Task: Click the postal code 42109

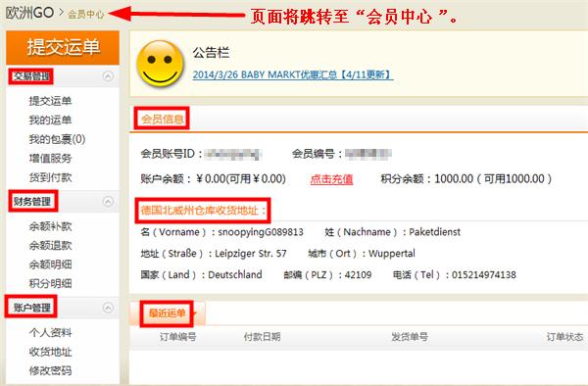Action: pyautogui.click(x=358, y=274)
